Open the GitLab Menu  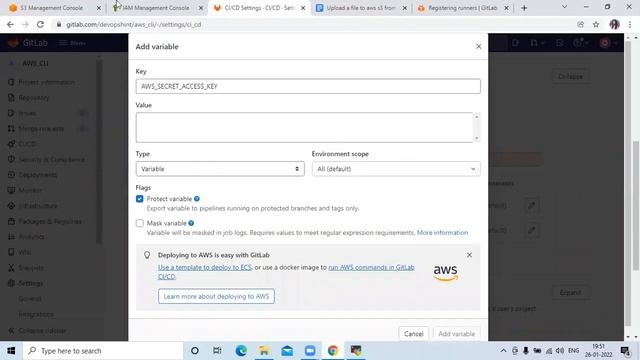73,43
